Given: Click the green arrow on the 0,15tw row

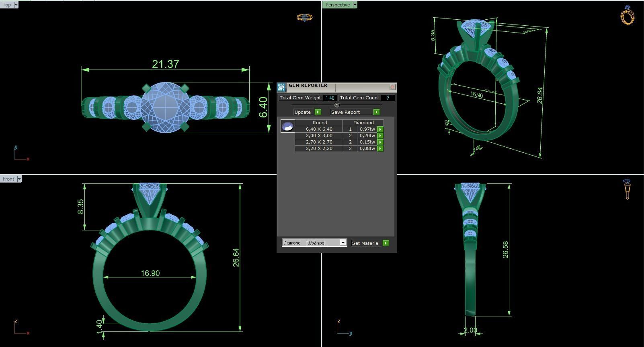Looking at the screenshot, I should pos(380,142).
